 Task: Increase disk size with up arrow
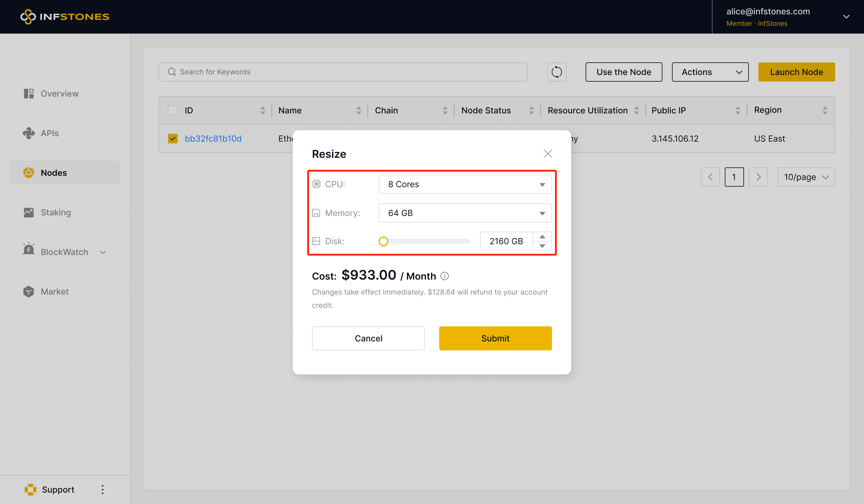click(x=542, y=237)
